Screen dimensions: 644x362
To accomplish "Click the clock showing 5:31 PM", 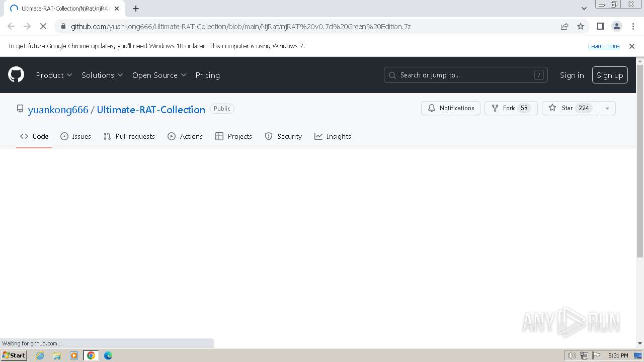I will (x=618, y=355).
